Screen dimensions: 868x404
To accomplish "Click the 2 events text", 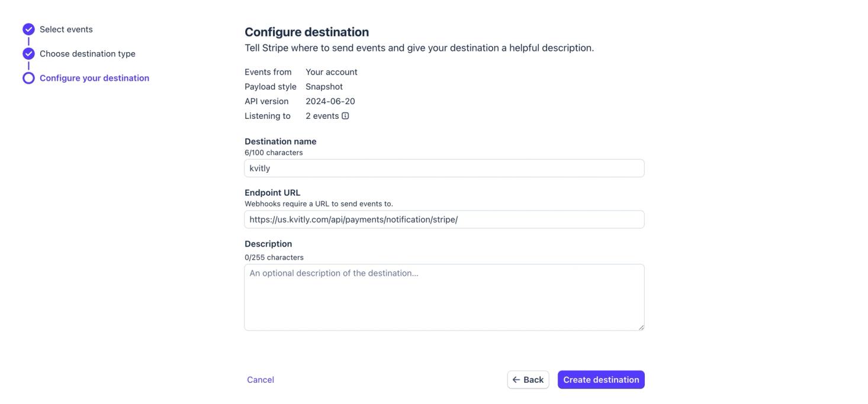I will pyautogui.click(x=322, y=116).
